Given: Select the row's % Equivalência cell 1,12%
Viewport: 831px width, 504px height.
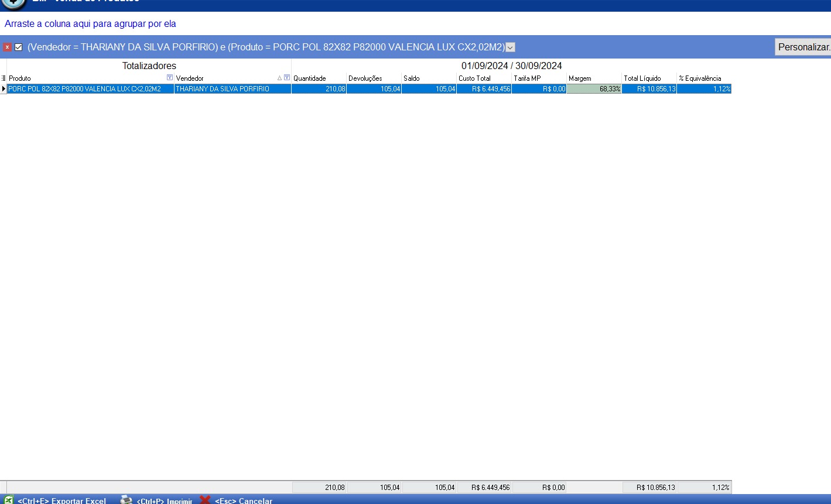Looking at the screenshot, I should tap(704, 89).
